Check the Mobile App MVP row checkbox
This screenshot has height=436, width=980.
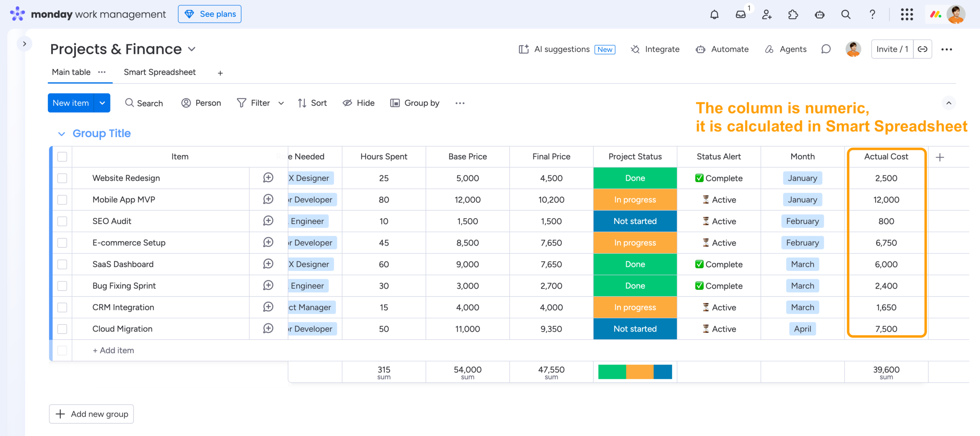tap(62, 199)
